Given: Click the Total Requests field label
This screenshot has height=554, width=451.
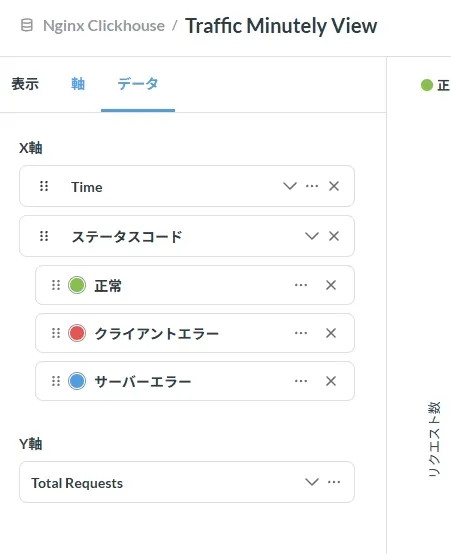Looking at the screenshot, I should coord(77,483).
